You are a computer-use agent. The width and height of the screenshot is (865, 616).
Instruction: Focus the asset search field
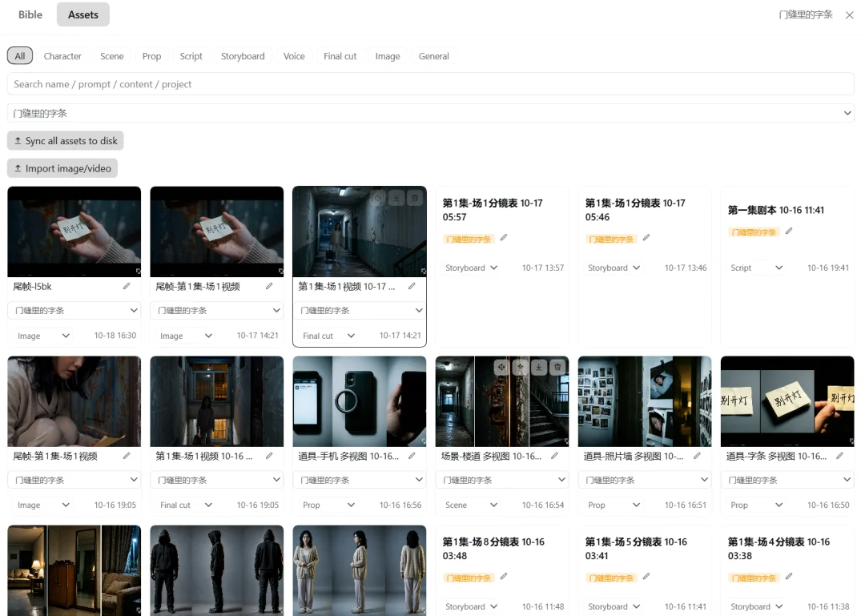tap(431, 84)
